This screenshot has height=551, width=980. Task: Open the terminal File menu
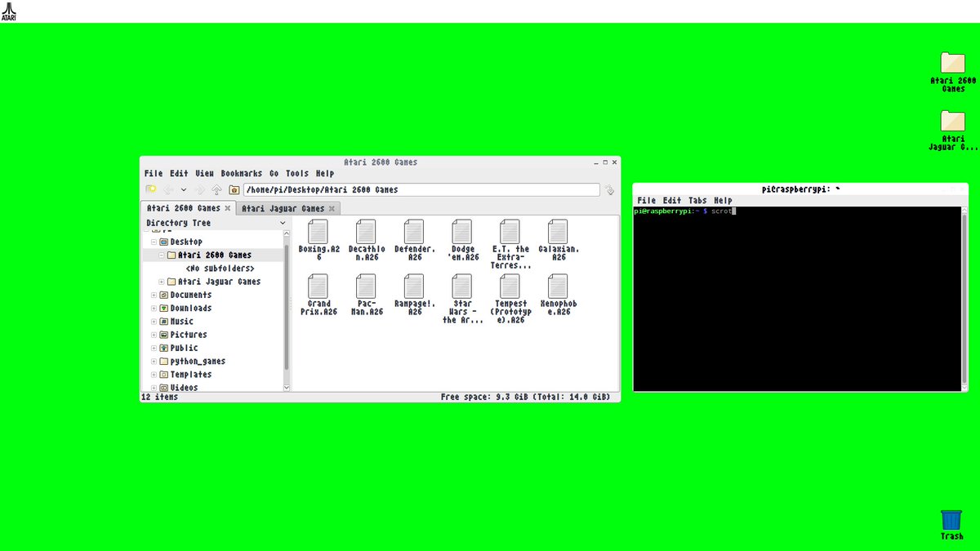(x=647, y=200)
